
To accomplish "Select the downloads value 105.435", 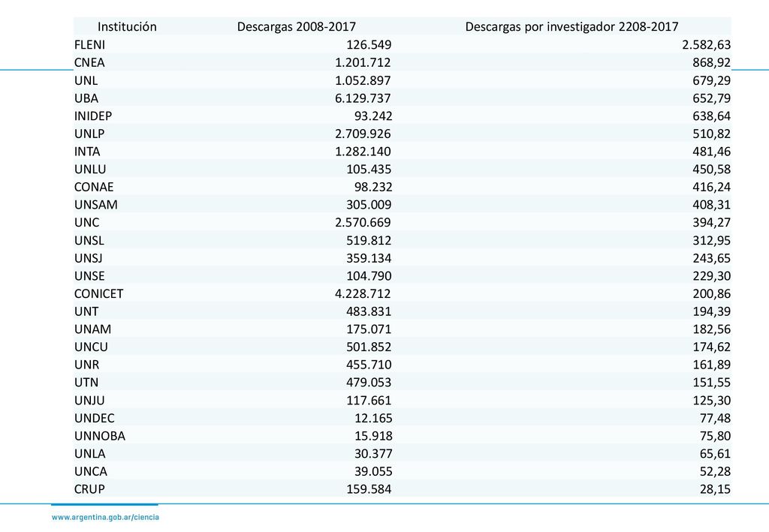I will [x=369, y=169].
